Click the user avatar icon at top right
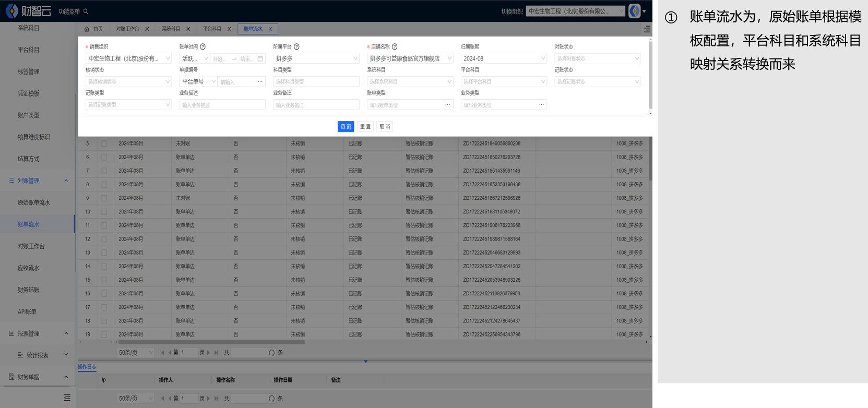The image size is (868, 408). pyautogui.click(x=634, y=11)
